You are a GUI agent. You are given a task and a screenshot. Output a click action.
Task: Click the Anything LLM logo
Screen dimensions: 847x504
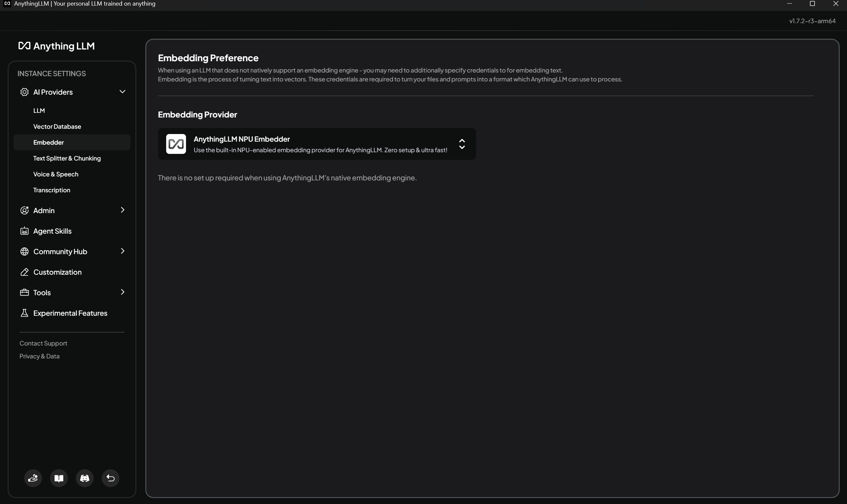click(x=56, y=46)
